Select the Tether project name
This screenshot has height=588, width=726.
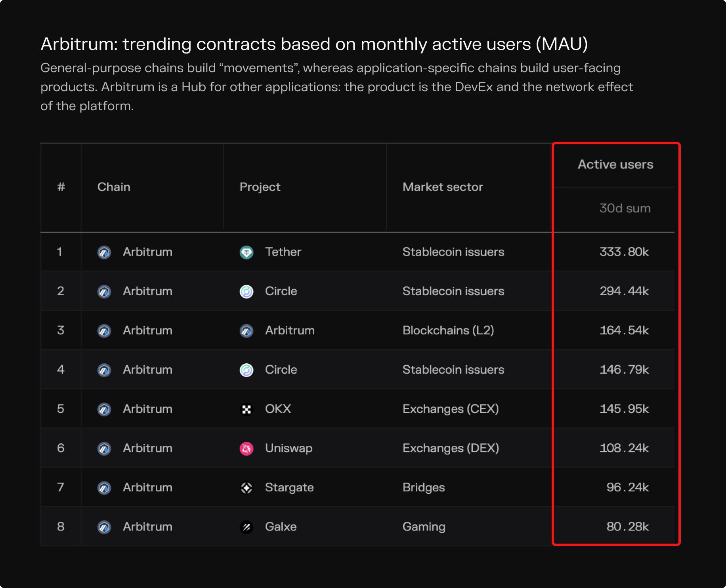[x=283, y=252]
